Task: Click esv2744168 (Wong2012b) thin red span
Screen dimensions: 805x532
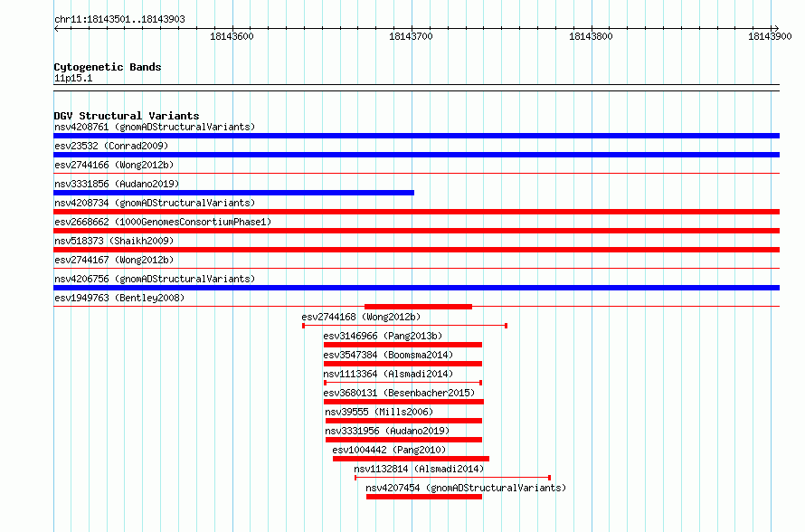Action: 404,326
